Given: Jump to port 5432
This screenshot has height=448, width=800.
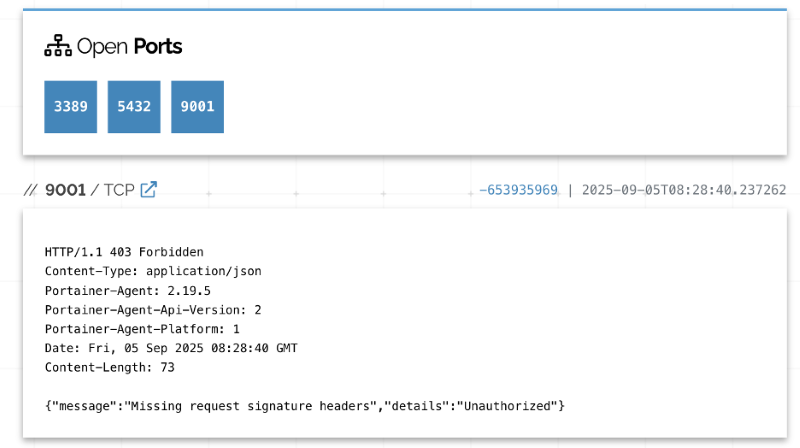Looking at the screenshot, I should pyautogui.click(x=134, y=106).
